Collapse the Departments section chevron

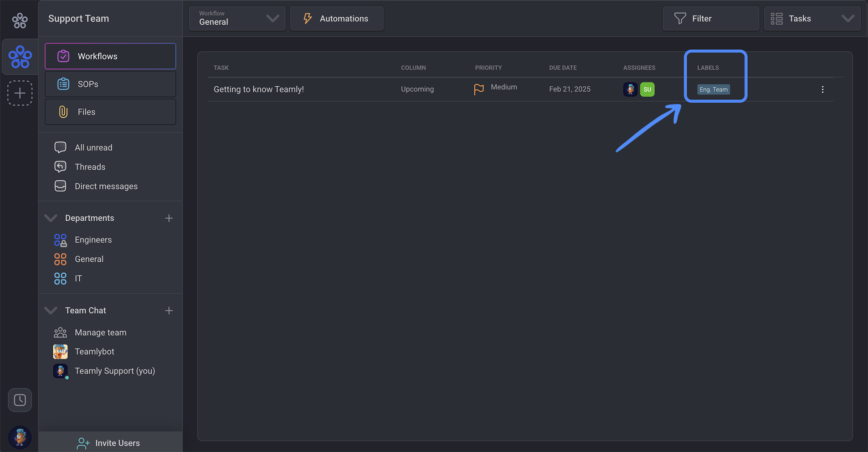[x=51, y=218]
